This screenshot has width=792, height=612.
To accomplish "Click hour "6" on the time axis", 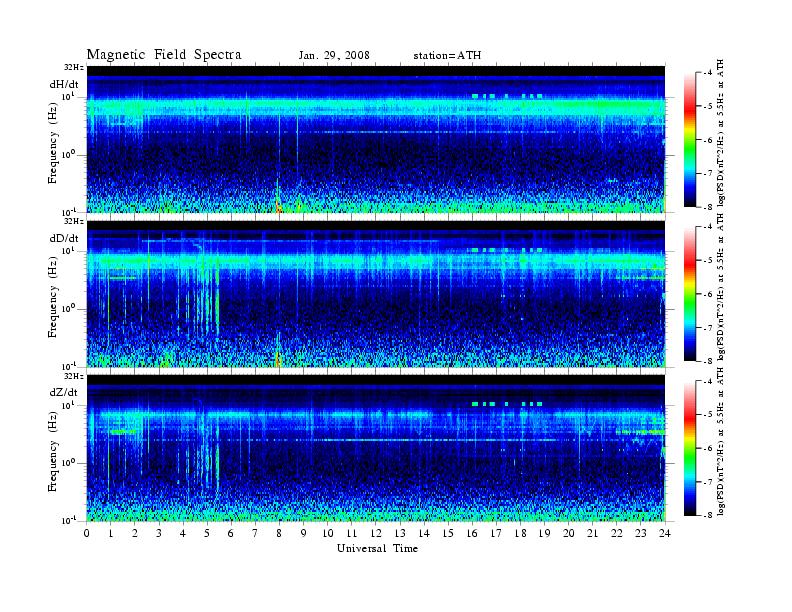I will (x=231, y=534).
